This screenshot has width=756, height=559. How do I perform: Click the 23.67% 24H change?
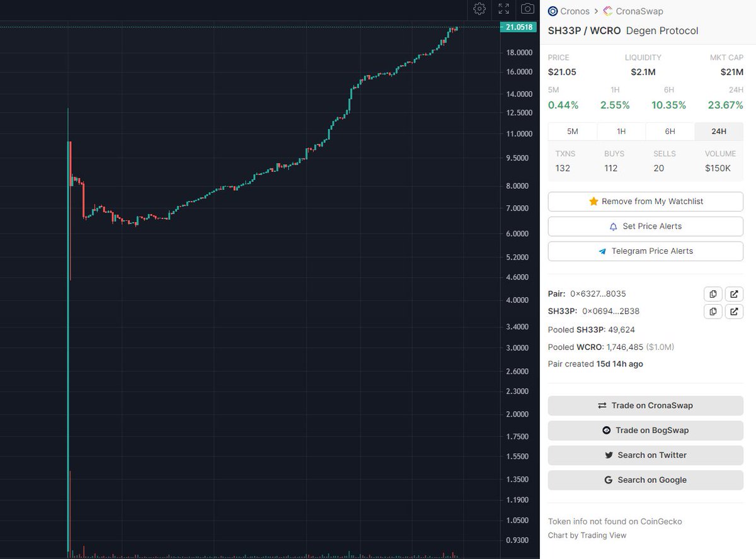pyautogui.click(x=725, y=105)
